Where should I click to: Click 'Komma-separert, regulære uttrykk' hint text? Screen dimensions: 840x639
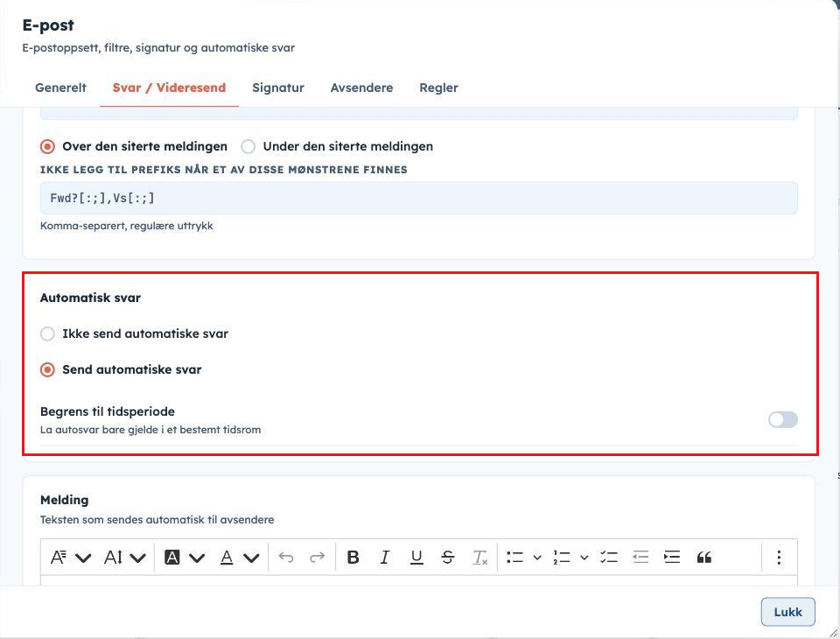(x=126, y=226)
